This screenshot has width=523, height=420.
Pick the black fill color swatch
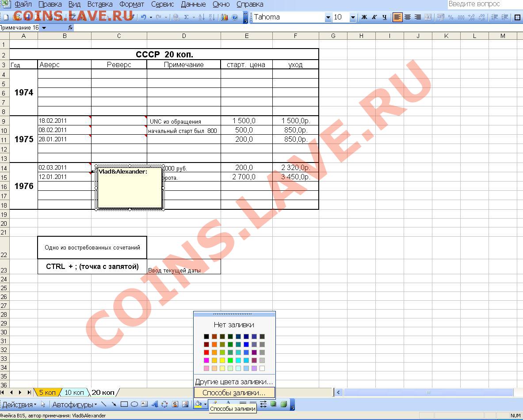(x=206, y=337)
